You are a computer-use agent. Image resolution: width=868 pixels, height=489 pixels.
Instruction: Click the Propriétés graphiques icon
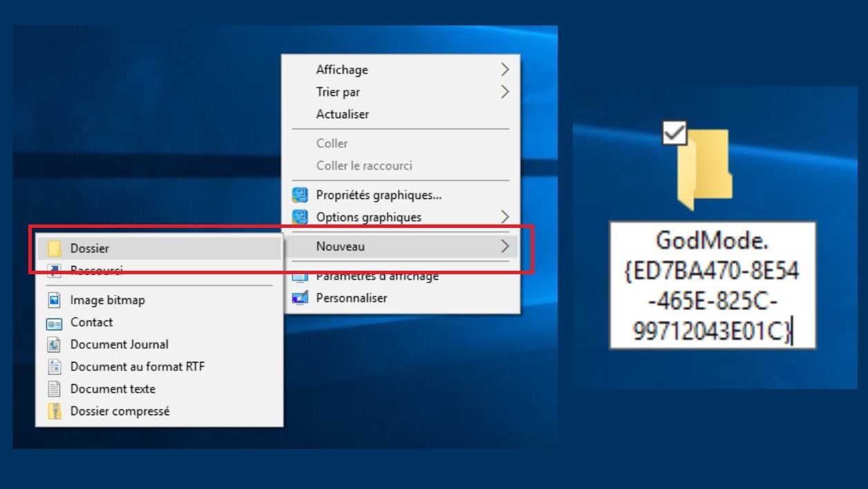[x=300, y=195]
